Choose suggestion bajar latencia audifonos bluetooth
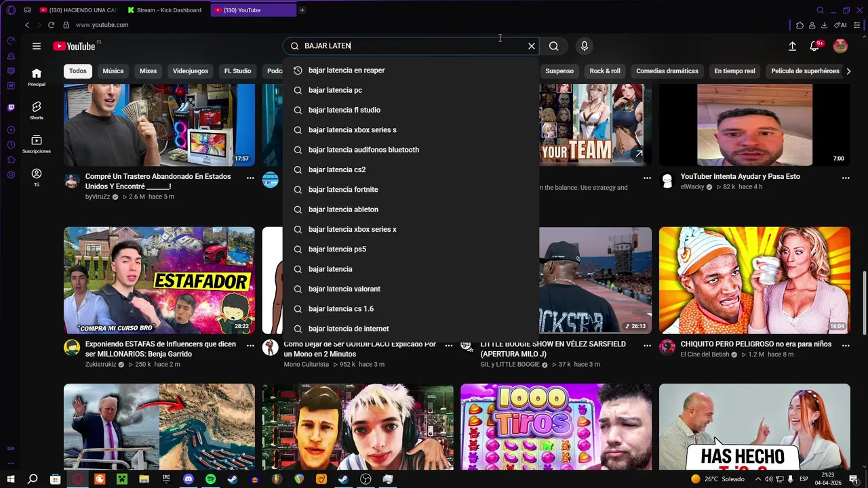Viewport: 868px width, 488px height. pos(411,150)
